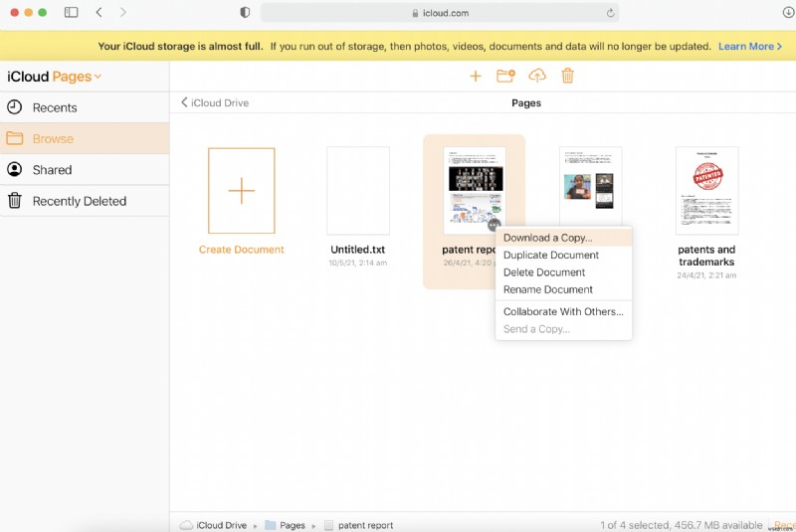Click the Pages folder icon in the path bar
Image resolution: width=796 pixels, height=532 pixels.
click(270, 525)
